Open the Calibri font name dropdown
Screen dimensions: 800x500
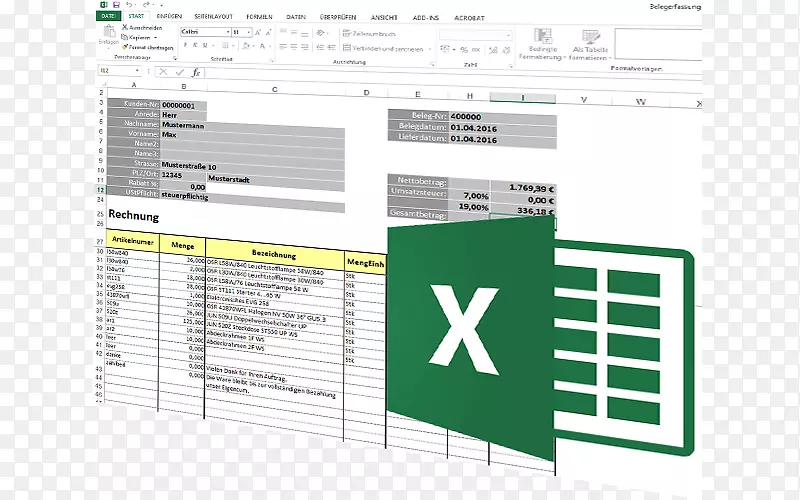pos(228,32)
